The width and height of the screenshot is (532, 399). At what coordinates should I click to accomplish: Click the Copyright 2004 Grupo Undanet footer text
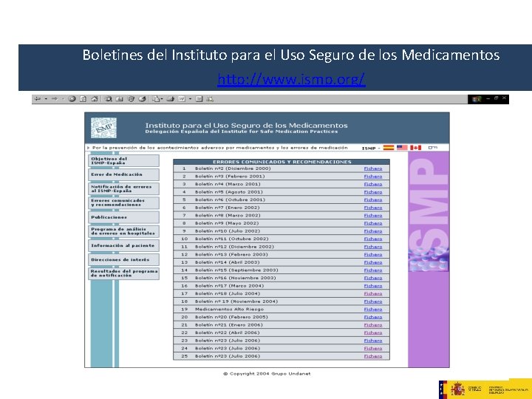pos(267,374)
